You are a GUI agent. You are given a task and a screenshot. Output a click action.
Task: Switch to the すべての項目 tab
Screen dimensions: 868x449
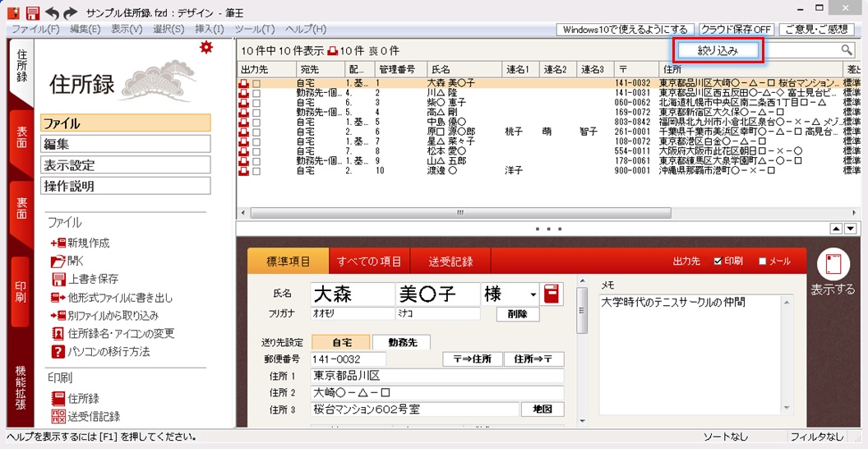[369, 262]
